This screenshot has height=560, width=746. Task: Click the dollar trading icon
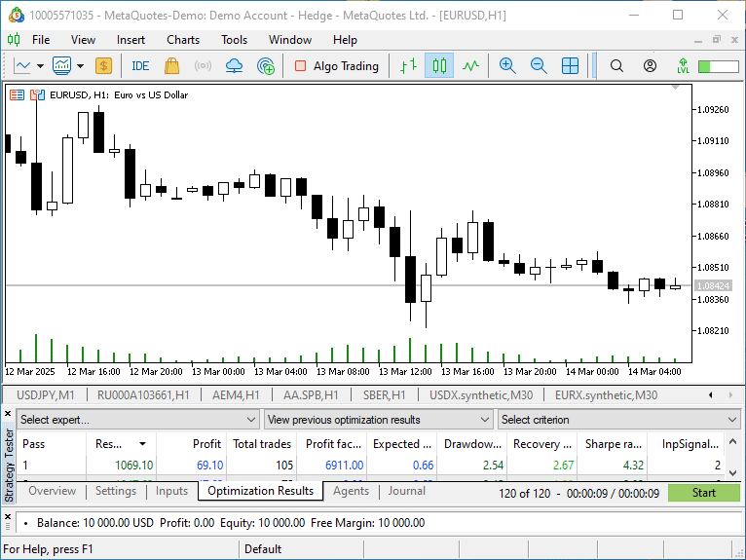[x=103, y=65]
